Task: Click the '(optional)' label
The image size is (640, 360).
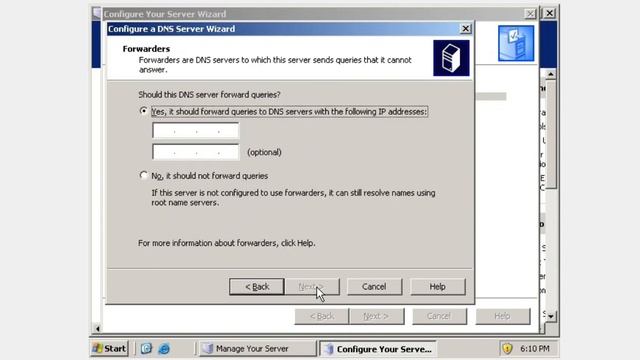Action: pyautogui.click(x=264, y=152)
